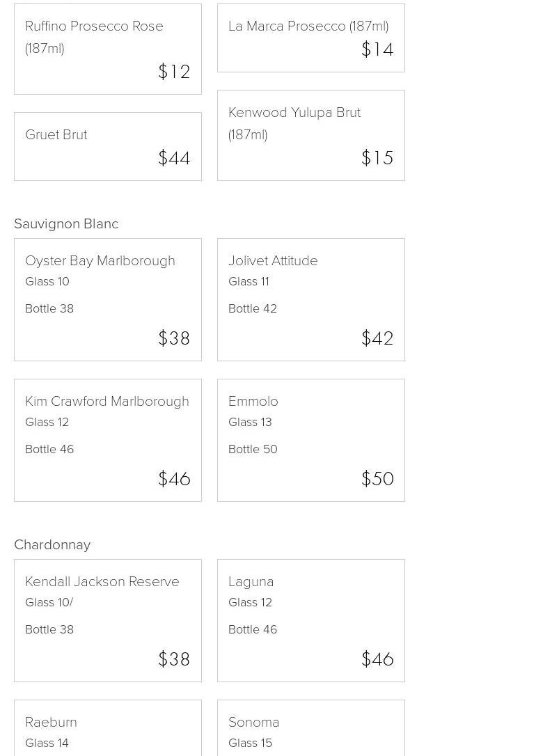
Task: Select Kenwood Yulupa Brut (187ml) card
Action: (310, 135)
